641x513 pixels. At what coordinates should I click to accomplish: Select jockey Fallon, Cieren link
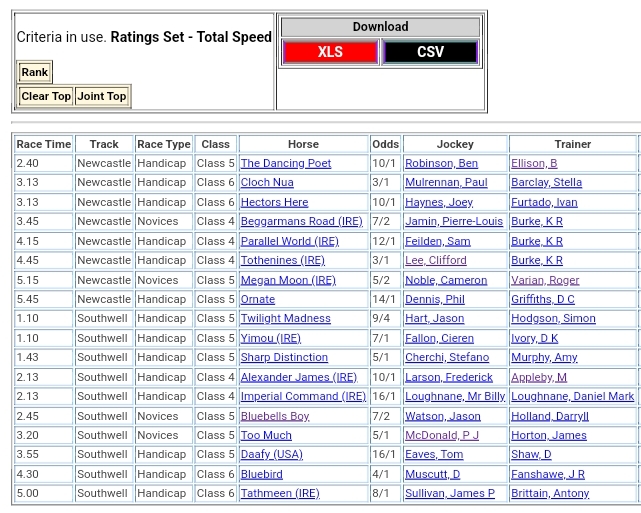(x=439, y=338)
